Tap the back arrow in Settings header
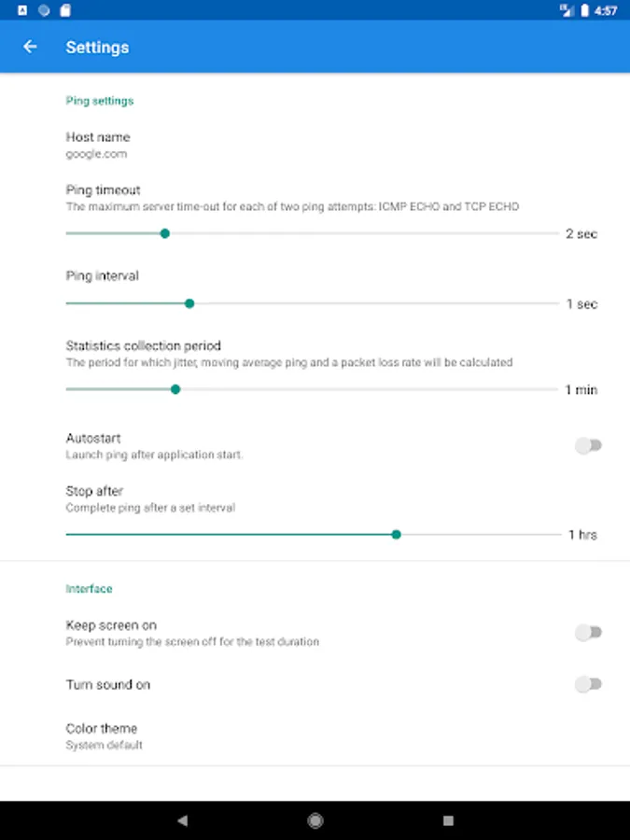This screenshot has width=630, height=840. click(31, 47)
